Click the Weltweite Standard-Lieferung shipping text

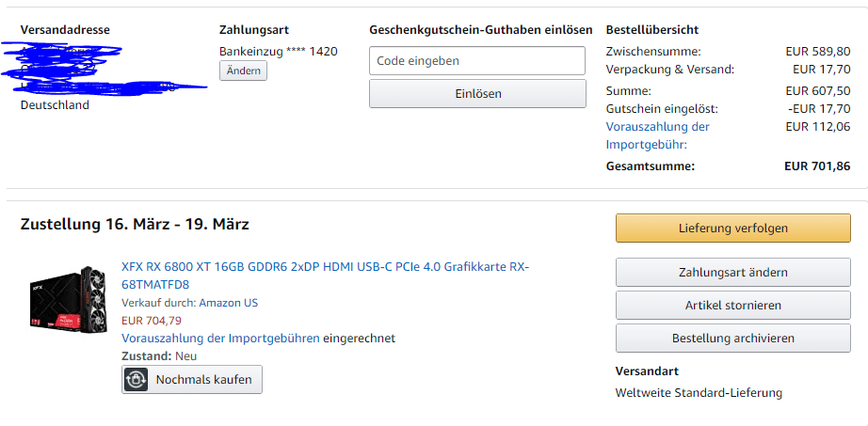tap(699, 392)
